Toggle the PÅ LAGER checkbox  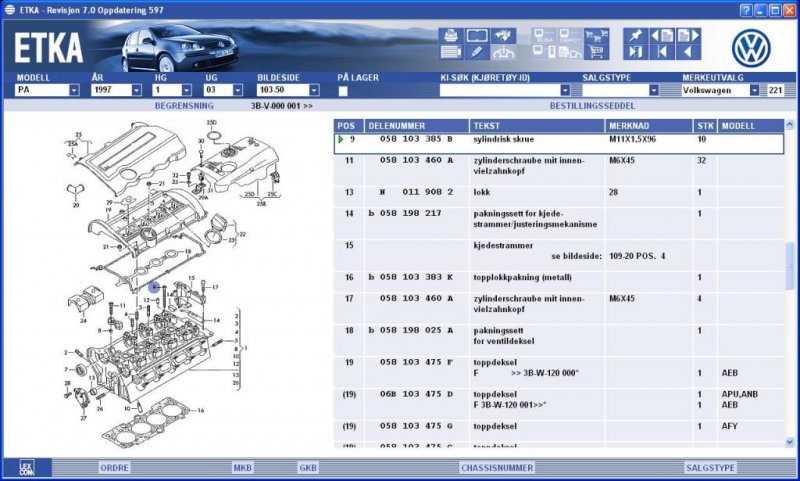(343, 91)
